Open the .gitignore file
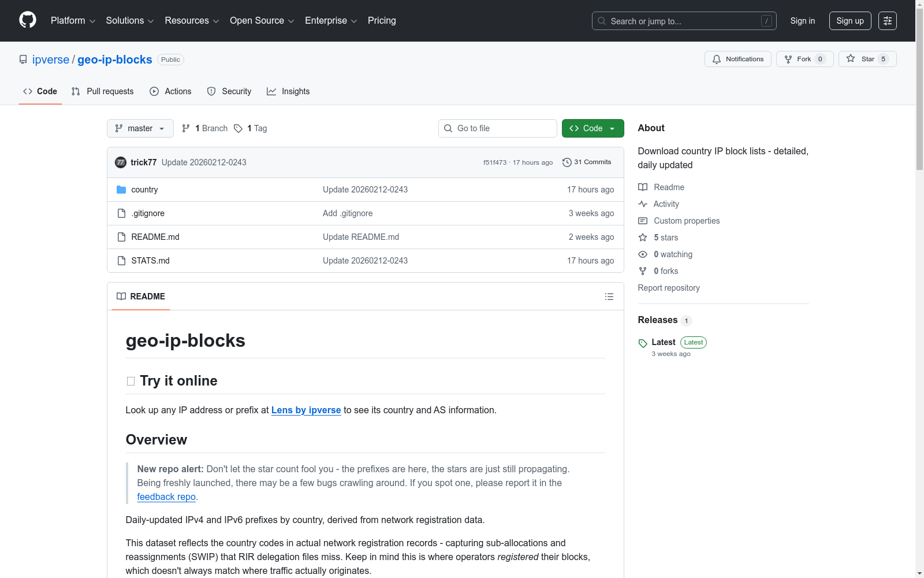Viewport: 924px width, 578px height. pyautogui.click(x=148, y=213)
